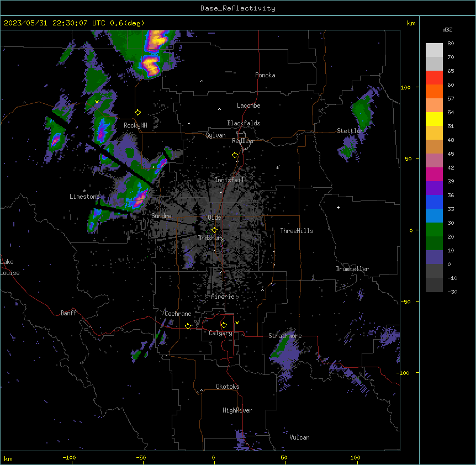Click the RedDeer city label

243,141
